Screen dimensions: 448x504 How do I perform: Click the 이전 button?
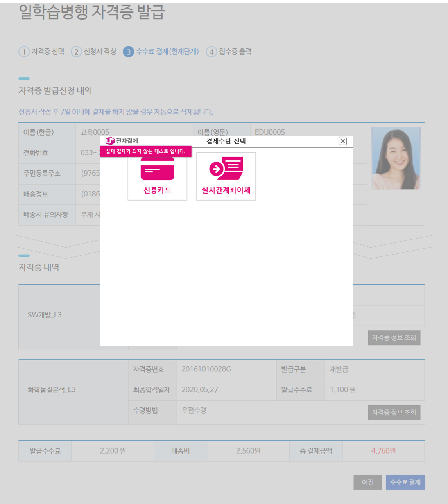point(367,482)
